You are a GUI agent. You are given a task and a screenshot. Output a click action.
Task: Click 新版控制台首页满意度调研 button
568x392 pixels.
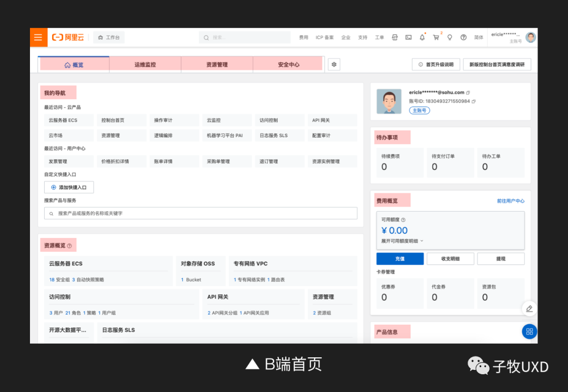tap(496, 65)
